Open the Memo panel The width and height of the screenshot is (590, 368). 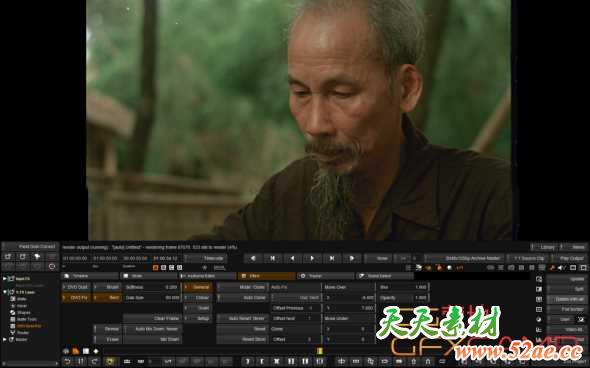574,247
